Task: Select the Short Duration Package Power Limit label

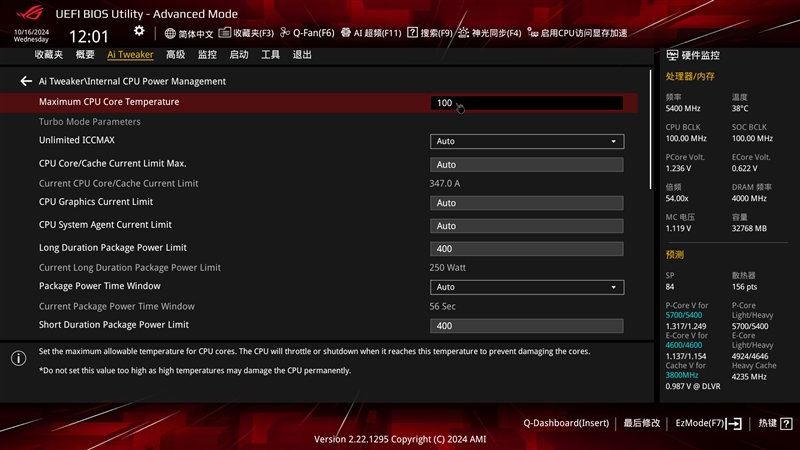Action: tap(113, 324)
